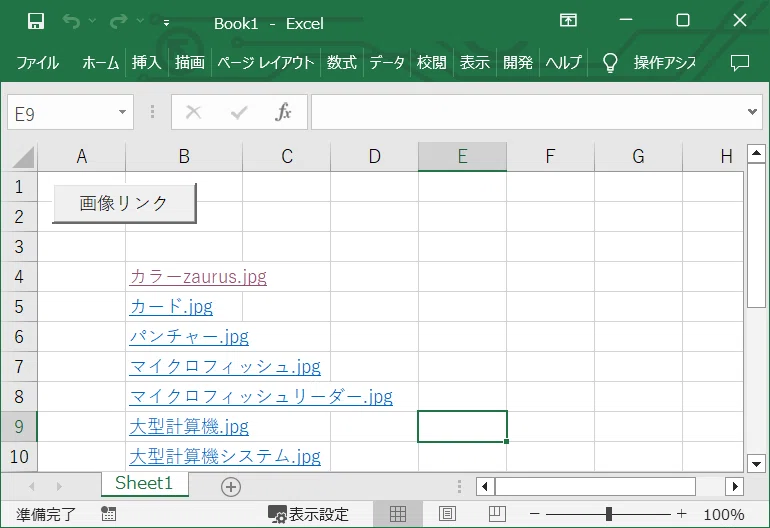Screen dimensions: 770x528
Task: Click the formula bar Cancel X icon
Action: tap(193, 112)
